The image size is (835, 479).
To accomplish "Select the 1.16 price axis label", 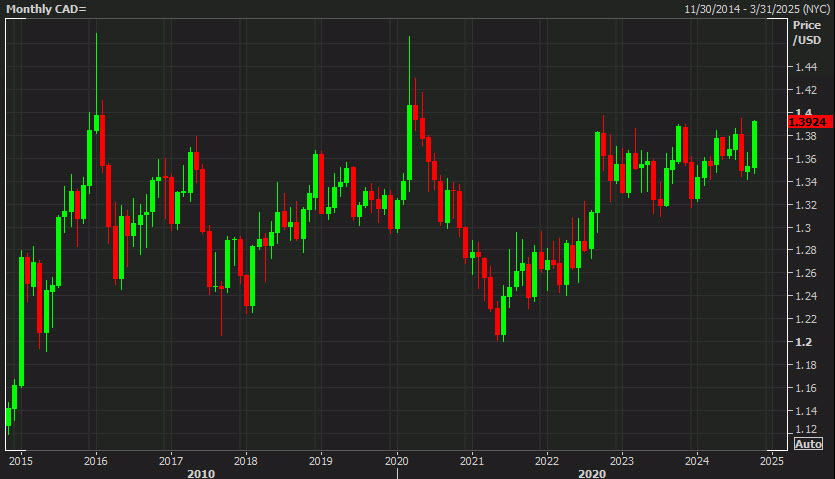I will 806,388.
